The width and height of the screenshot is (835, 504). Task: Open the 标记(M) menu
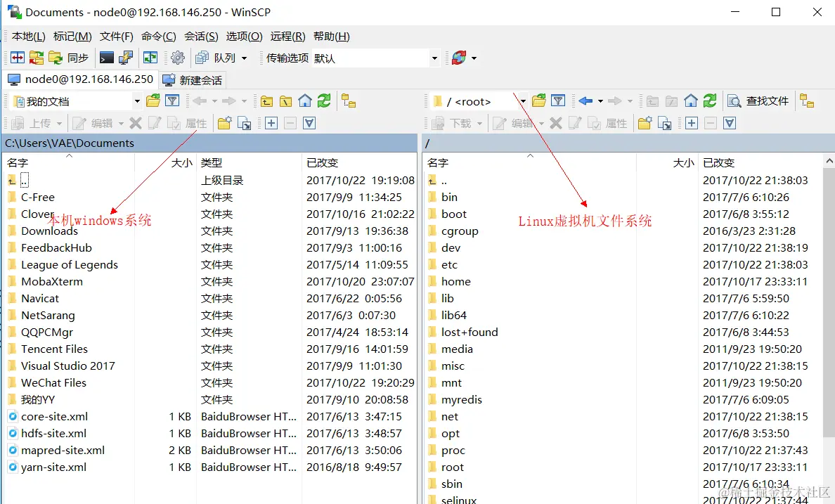72,37
